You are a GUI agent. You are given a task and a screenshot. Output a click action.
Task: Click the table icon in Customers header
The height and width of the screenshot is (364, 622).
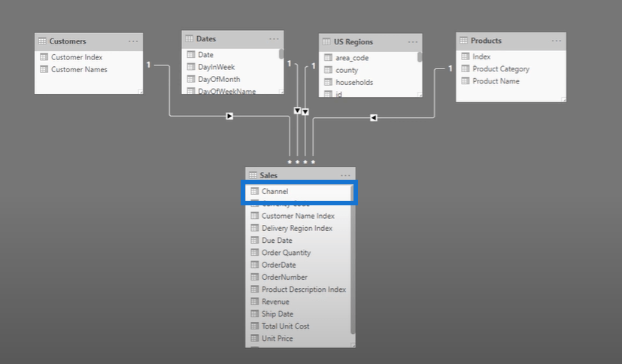coord(42,41)
